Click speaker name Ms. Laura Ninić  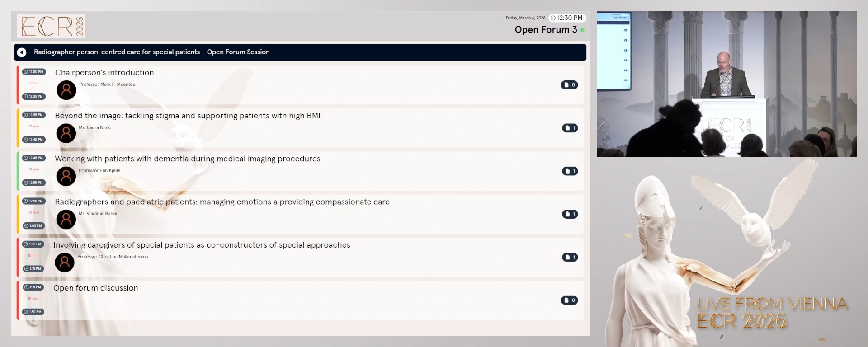(95, 127)
